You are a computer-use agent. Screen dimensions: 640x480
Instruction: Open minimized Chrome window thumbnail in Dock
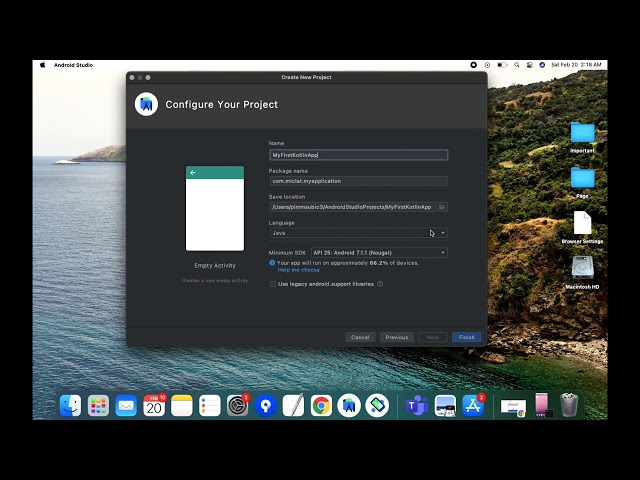pos(513,407)
